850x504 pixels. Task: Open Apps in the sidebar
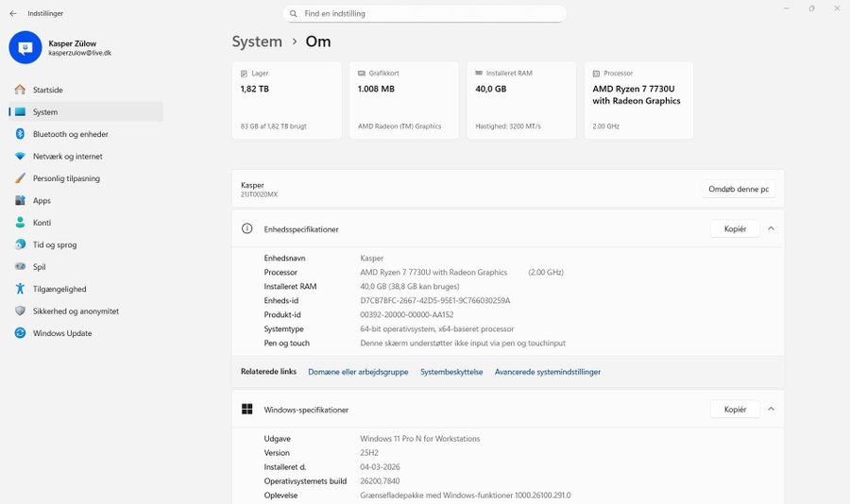coord(42,200)
